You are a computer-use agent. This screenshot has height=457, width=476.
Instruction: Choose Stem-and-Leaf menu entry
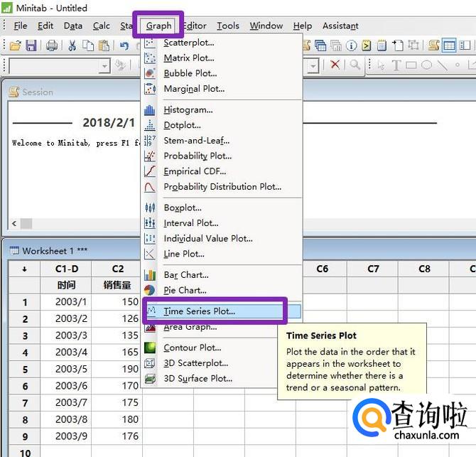pyautogui.click(x=222, y=141)
